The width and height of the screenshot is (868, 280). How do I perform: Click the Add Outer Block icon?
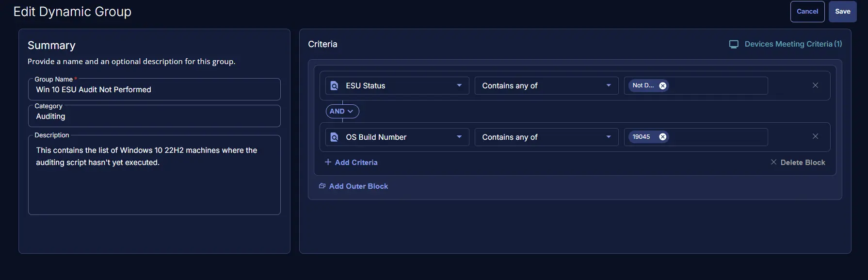[x=322, y=186]
